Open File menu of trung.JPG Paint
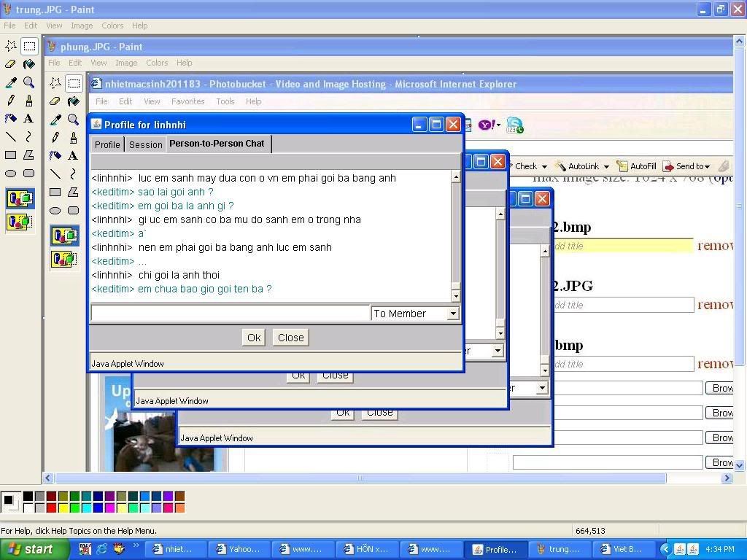The image size is (747, 560). [9, 26]
